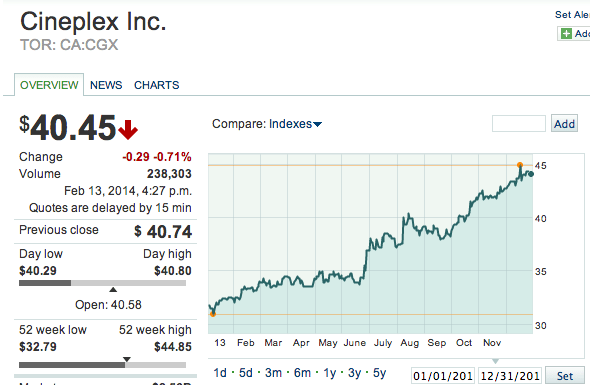Click the Add button next to compare field

pyautogui.click(x=564, y=124)
